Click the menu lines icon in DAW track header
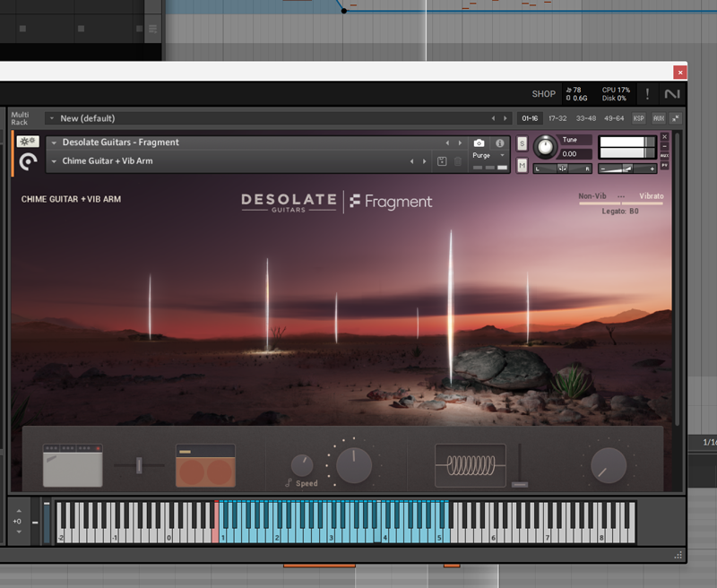717x588 pixels. (152, 29)
